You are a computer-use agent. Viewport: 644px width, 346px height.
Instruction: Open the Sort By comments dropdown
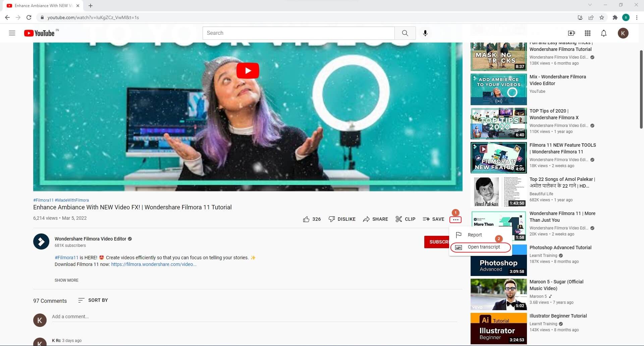point(93,300)
